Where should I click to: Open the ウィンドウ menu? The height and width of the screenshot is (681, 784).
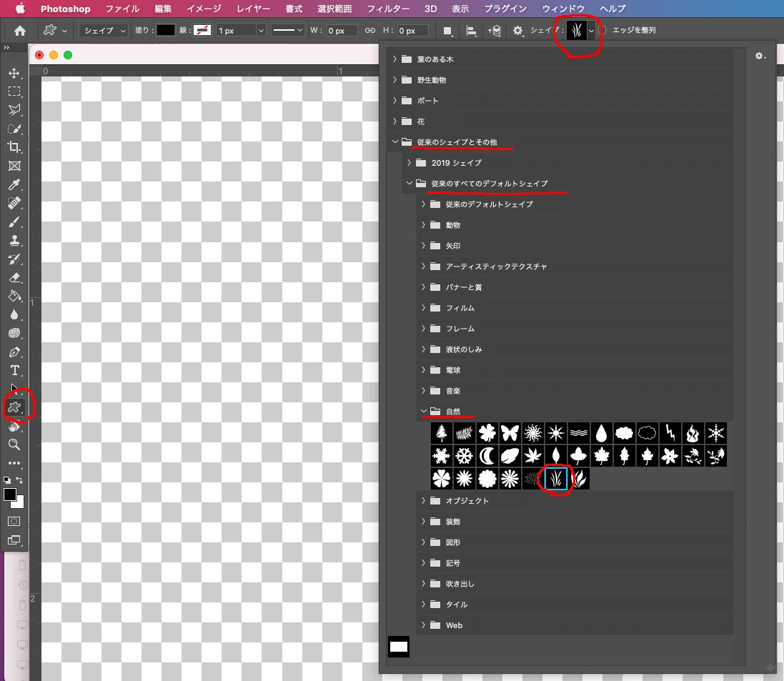tap(563, 9)
